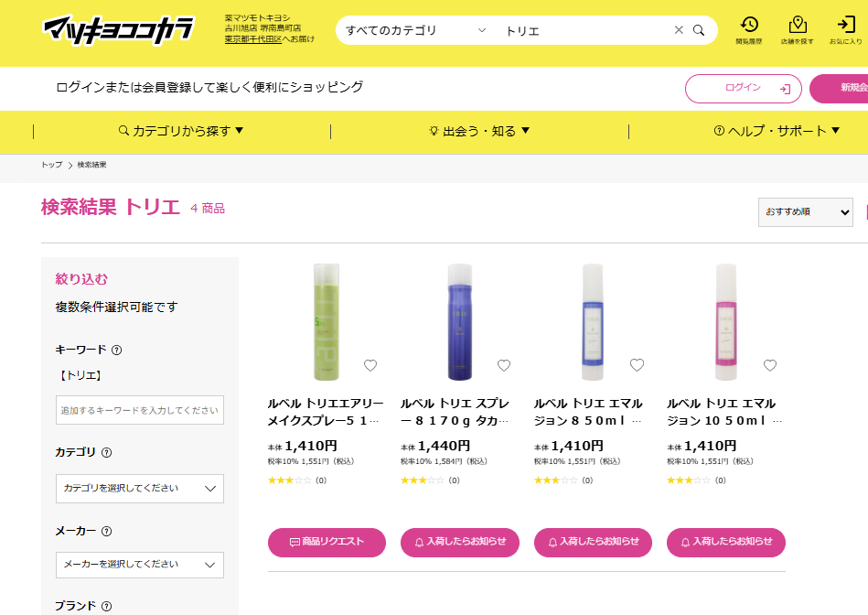Open ルベル トリエ エマルジョン10 50ml title
This screenshot has width=868, height=615.
click(x=724, y=412)
